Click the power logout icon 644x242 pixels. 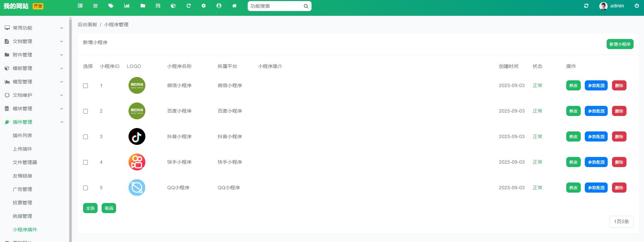coord(637,6)
